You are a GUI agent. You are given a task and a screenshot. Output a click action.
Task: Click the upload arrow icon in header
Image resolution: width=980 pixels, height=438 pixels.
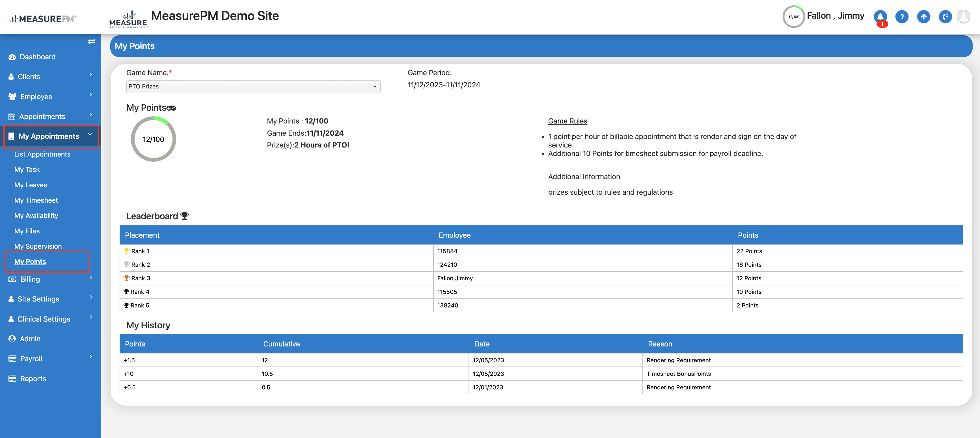(x=923, y=17)
